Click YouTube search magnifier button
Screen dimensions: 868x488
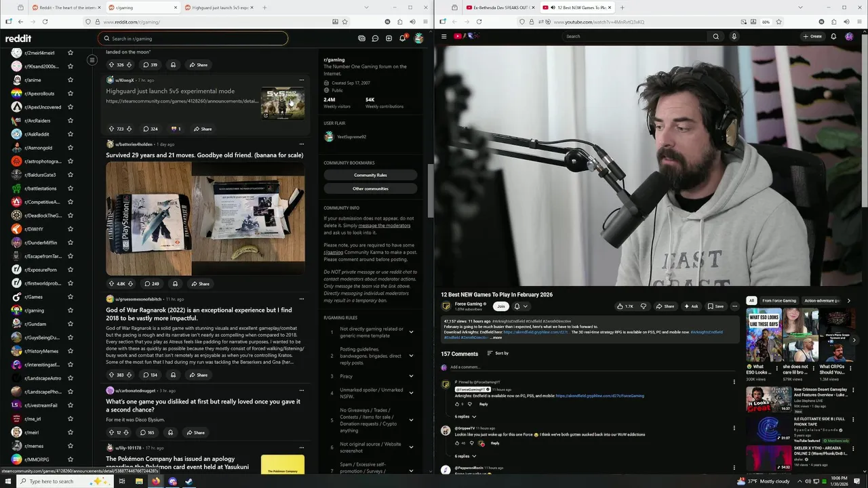tap(715, 36)
